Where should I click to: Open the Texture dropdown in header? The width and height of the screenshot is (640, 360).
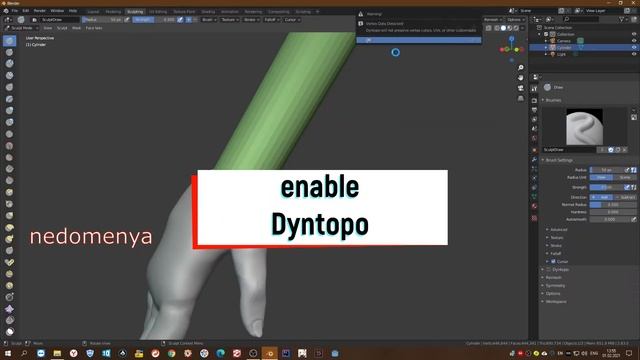tap(230, 20)
